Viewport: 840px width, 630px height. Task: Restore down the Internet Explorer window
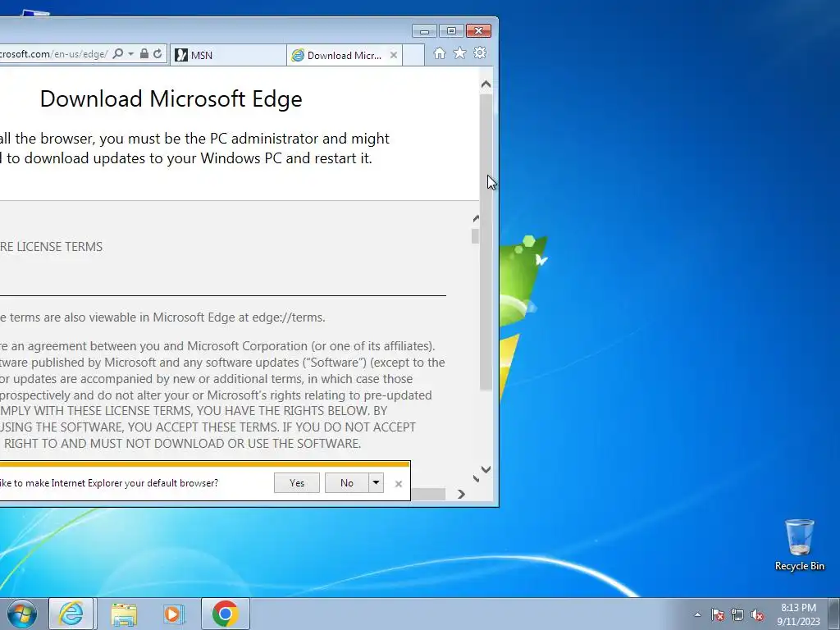(451, 31)
